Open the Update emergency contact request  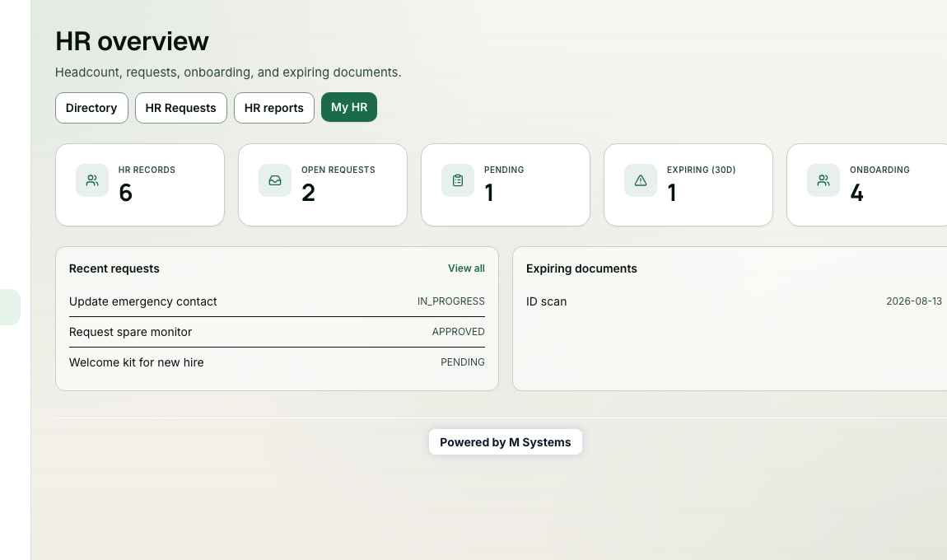[277, 301]
